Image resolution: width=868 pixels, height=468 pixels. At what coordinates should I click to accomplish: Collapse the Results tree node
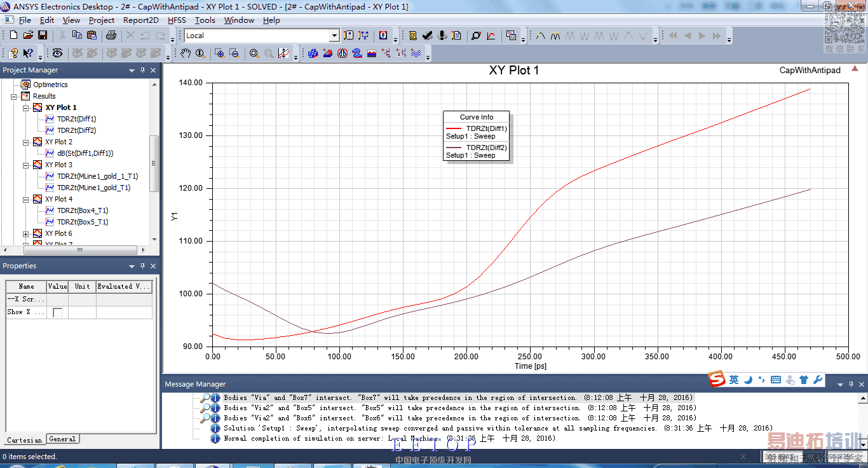pyautogui.click(x=13, y=96)
